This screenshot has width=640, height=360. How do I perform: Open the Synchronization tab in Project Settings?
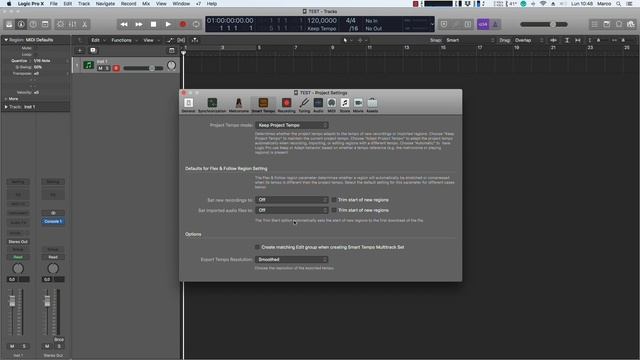pyautogui.click(x=212, y=105)
